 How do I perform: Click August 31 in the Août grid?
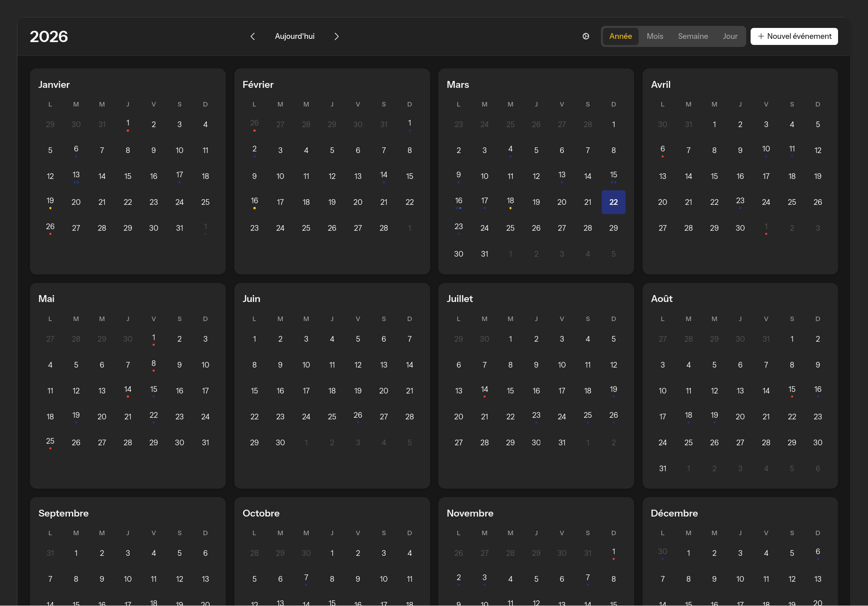click(662, 468)
